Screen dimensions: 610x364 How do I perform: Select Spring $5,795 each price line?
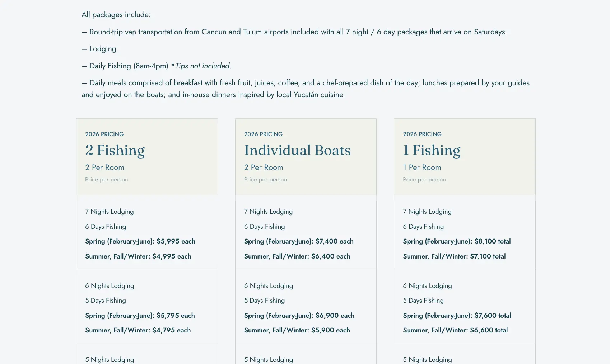(x=140, y=316)
